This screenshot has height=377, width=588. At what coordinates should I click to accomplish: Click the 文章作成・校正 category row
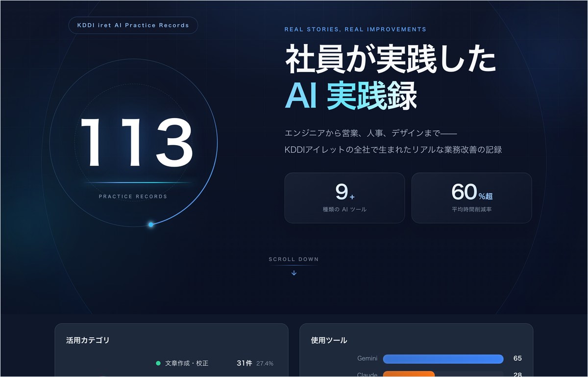coord(215,363)
